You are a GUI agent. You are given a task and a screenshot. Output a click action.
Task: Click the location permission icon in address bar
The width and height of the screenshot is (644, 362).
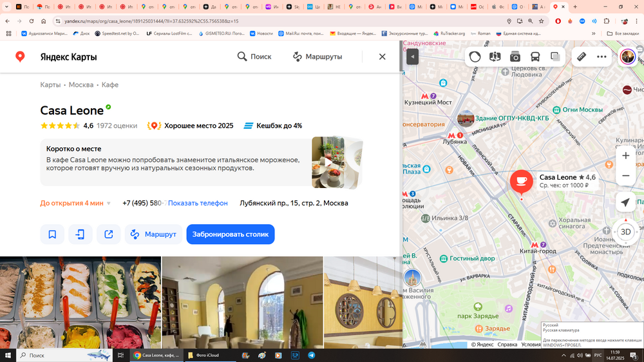pyautogui.click(x=509, y=21)
